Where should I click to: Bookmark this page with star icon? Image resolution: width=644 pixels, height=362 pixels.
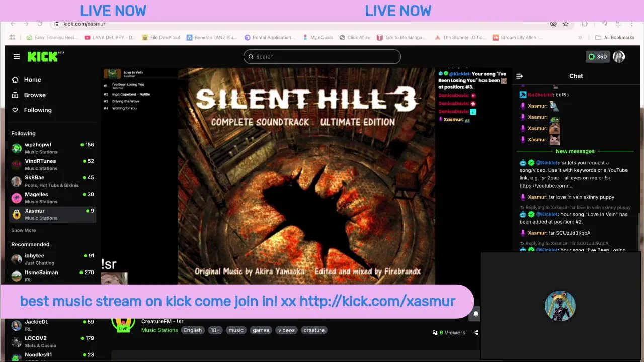(x=566, y=24)
